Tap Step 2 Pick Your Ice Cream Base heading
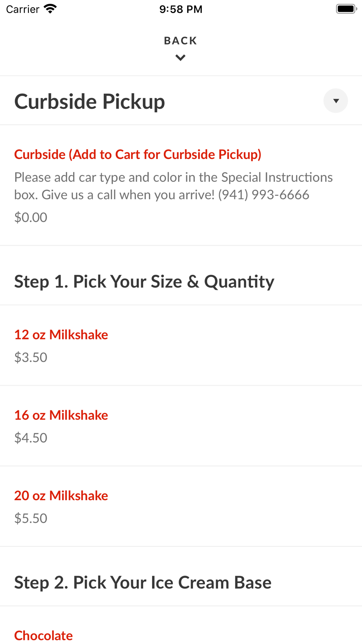 click(x=143, y=582)
